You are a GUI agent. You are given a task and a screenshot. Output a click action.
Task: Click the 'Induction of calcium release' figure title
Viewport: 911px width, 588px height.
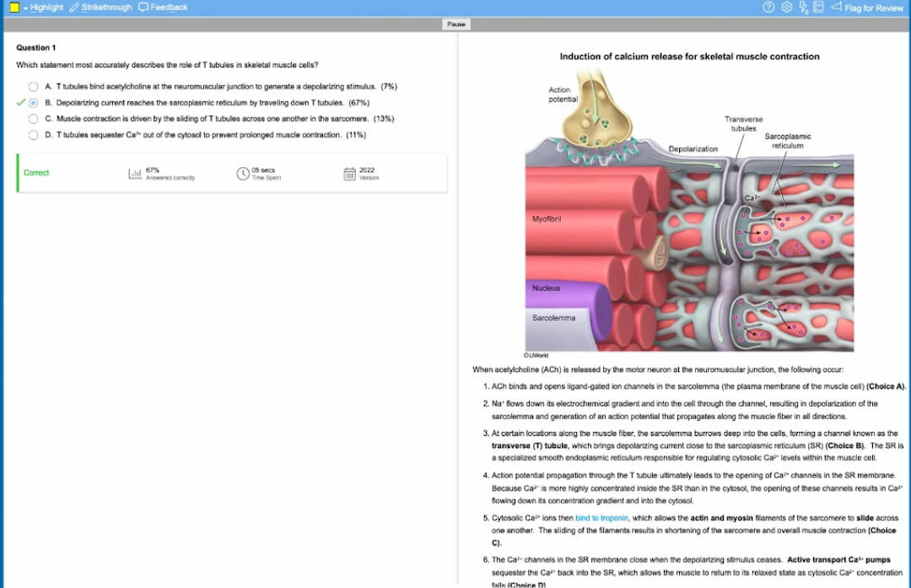click(689, 57)
